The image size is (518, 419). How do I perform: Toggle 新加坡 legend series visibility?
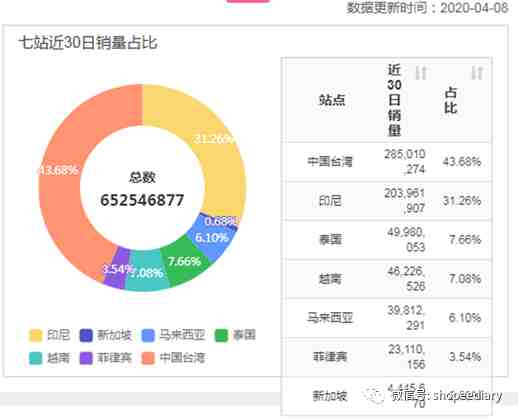click(106, 335)
